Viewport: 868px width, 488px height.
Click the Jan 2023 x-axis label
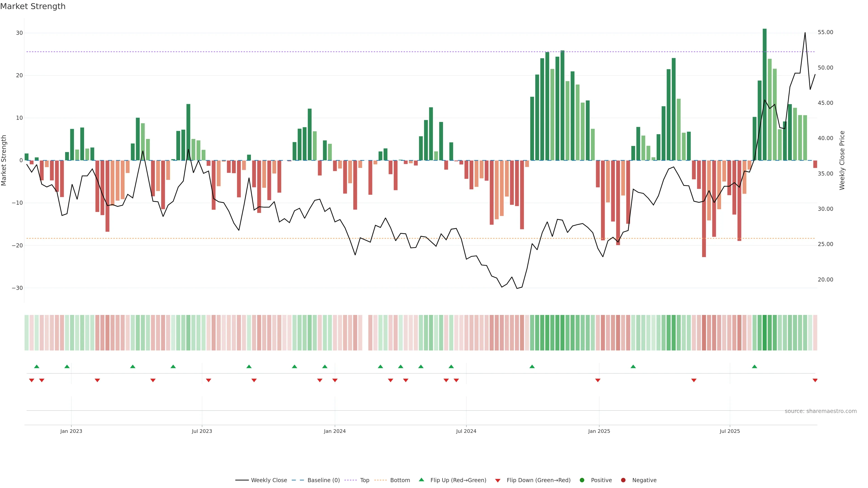[71, 431]
